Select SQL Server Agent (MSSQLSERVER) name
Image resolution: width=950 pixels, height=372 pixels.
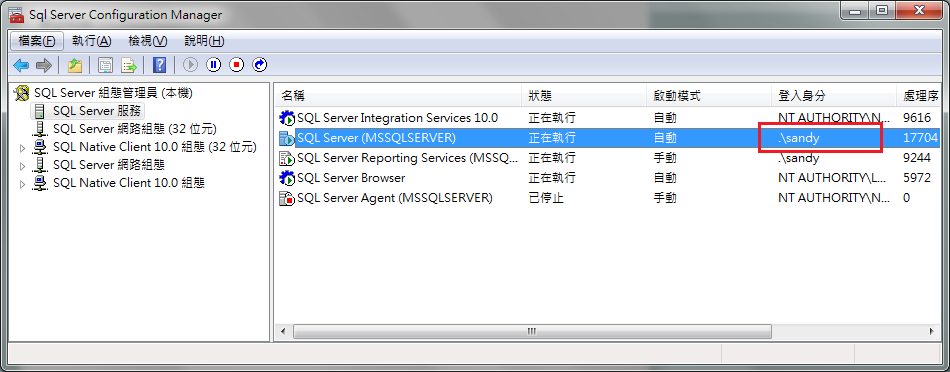pos(394,198)
